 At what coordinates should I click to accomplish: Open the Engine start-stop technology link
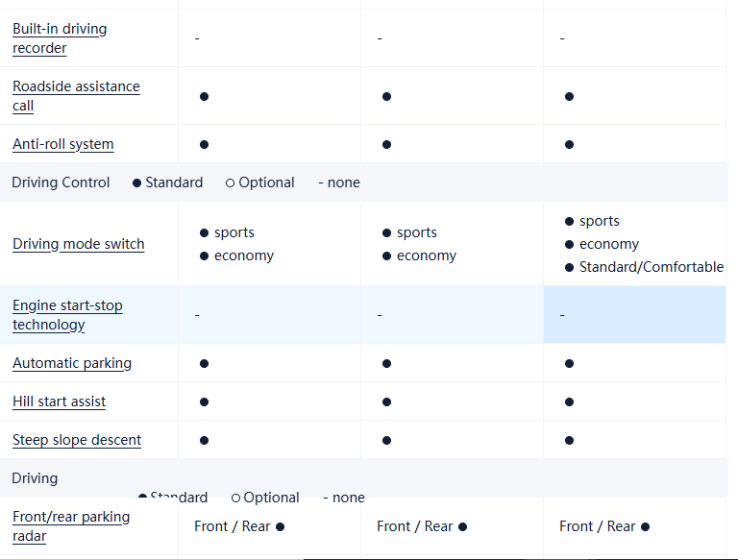tap(67, 315)
